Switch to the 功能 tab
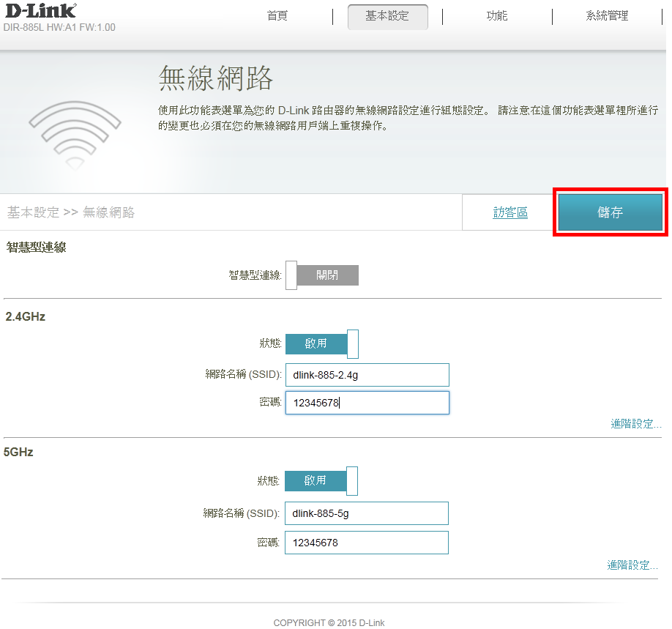The height and width of the screenshot is (629, 672). pos(497,16)
